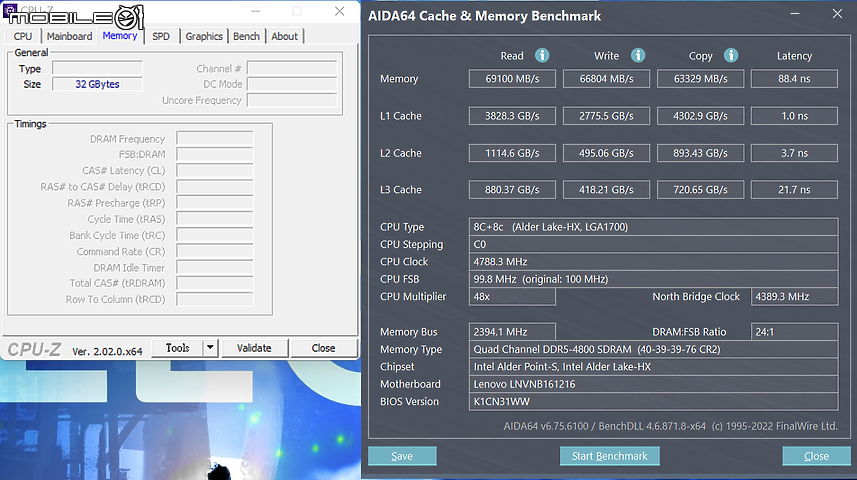Click the 32 GBytes Size field in CPU-Z
Viewport: 857px width, 480px height.
coord(97,84)
